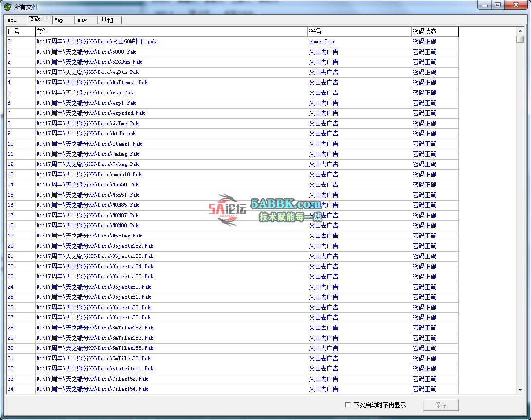Enable 下次启动时不再显示 checkbox

coord(347,405)
